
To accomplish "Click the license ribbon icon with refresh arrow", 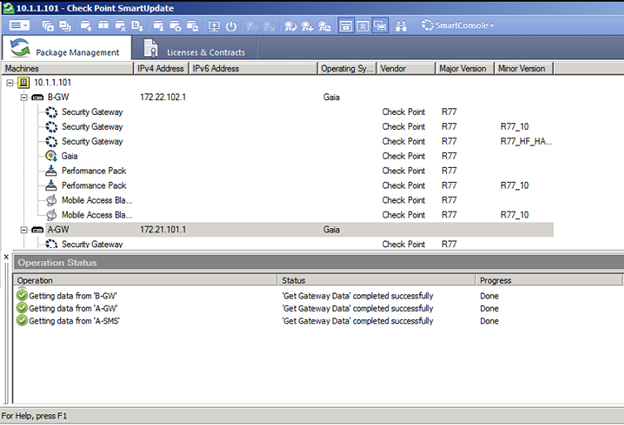I will point(290,26).
